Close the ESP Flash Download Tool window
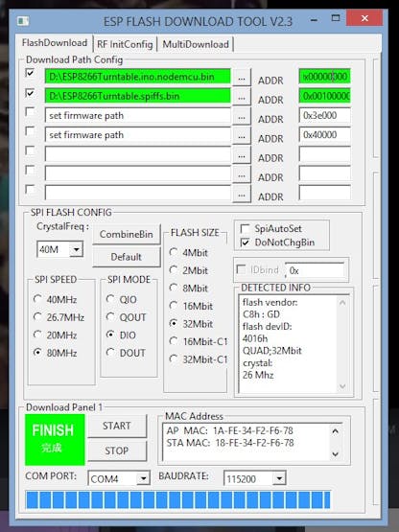This screenshot has height=532, width=399. [x=364, y=18]
